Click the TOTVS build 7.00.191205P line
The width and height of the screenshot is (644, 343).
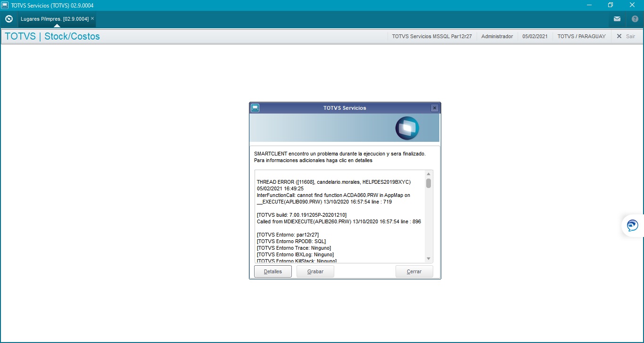click(302, 215)
